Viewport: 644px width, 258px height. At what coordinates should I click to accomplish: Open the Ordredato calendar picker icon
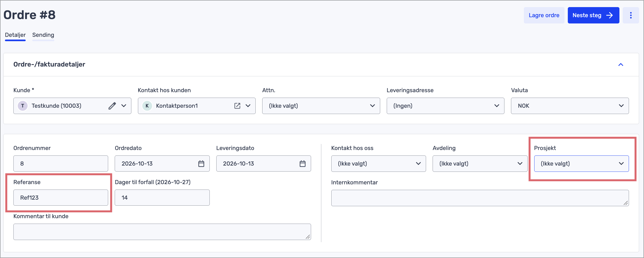point(201,164)
